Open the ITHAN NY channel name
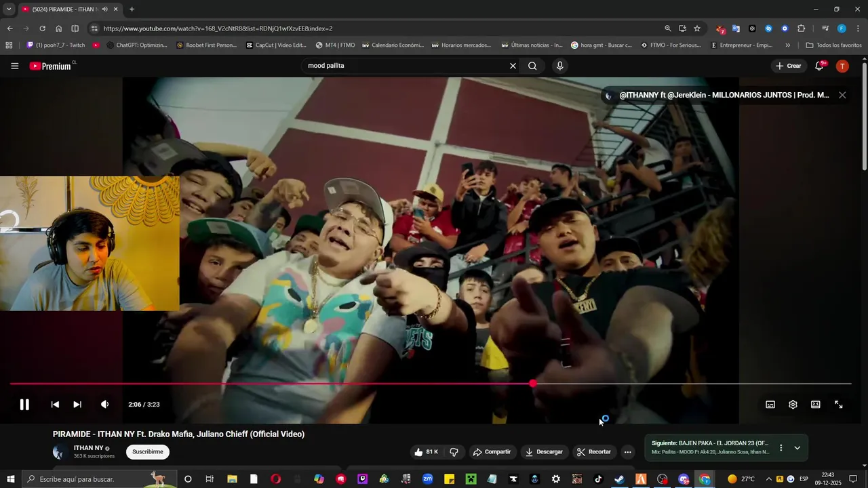Viewport: 868px width, 488px height. [88, 448]
